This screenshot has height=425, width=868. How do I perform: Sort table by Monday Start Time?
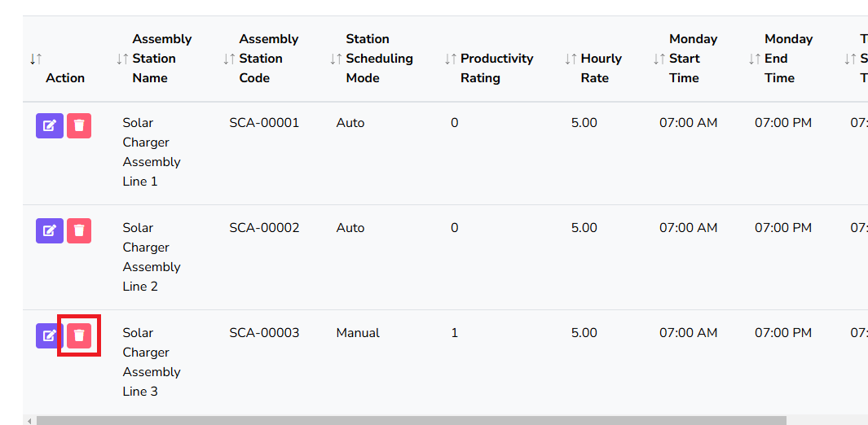[659, 59]
